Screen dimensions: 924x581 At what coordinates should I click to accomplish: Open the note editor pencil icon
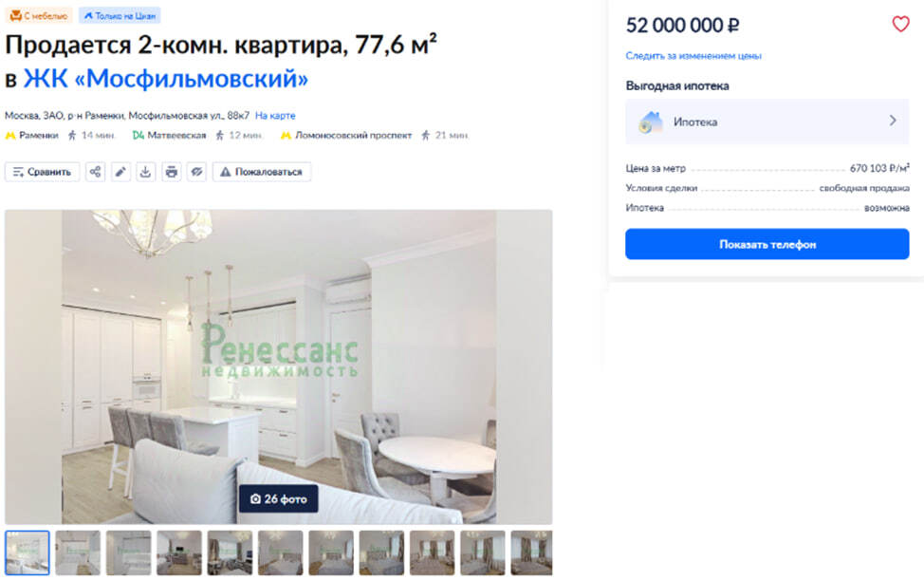pyautogui.click(x=120, y=172)
